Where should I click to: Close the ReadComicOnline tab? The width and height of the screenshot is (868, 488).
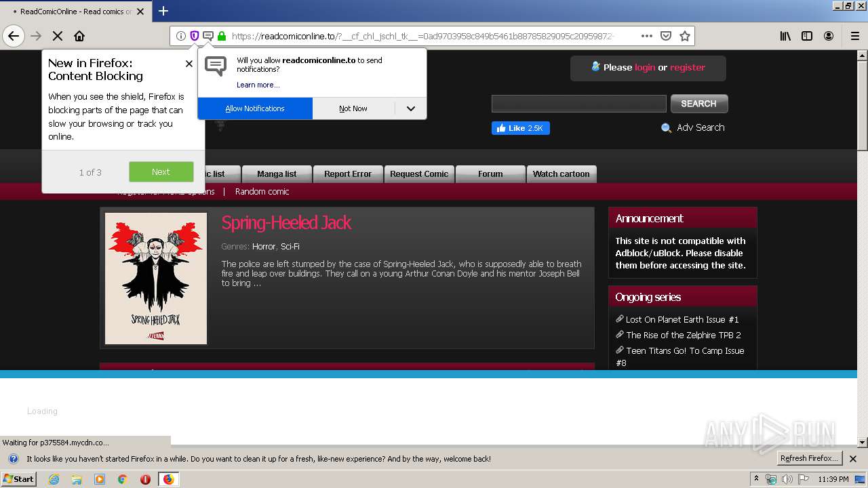[140, 12]
